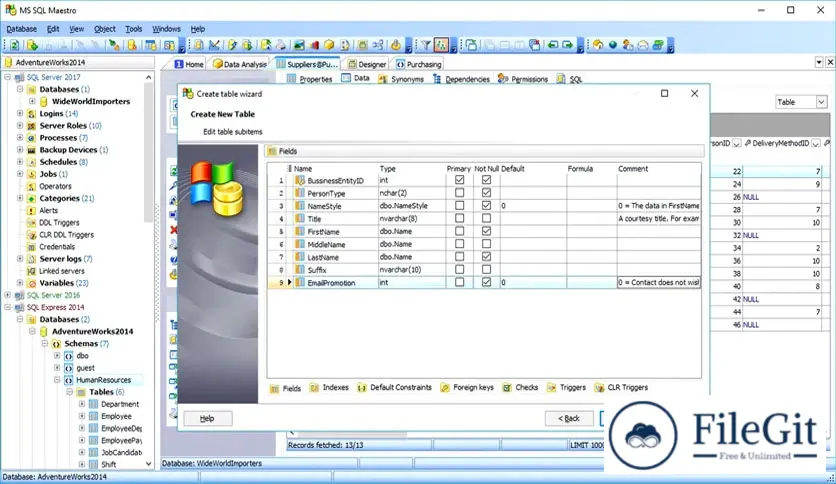
Task: Select the Employee table in tree
Action: (116, 416)
